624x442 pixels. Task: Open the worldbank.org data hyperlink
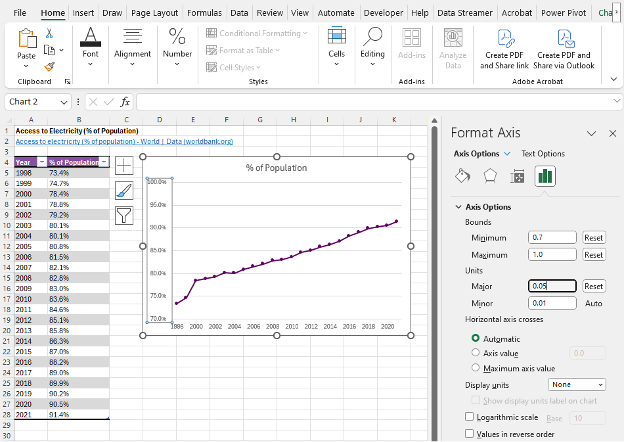[x=124, y=141]
